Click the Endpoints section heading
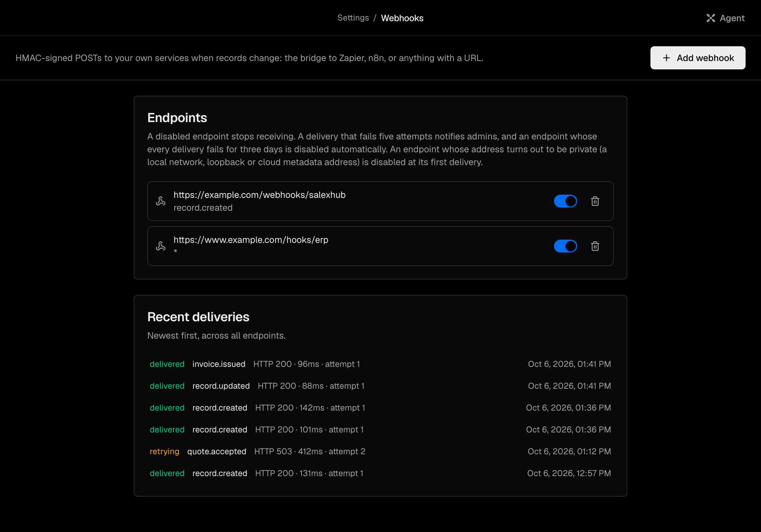The width and height of the screenshot is (761, 532). (177, 118)
